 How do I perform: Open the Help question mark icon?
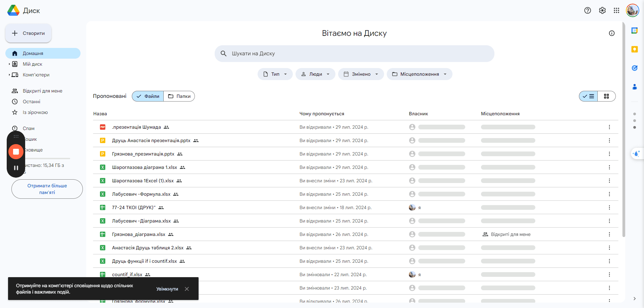tap(587, 10)
